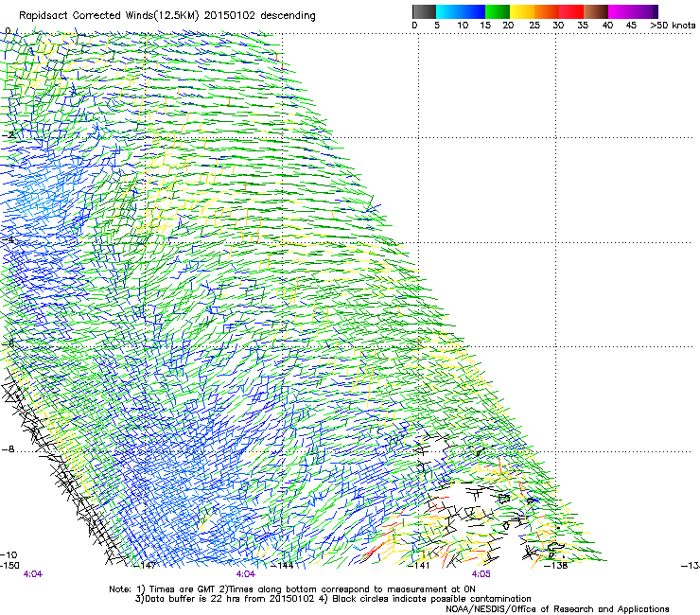Click the '>50 knots' legend label
700x615 pixels.
point(673,26)
